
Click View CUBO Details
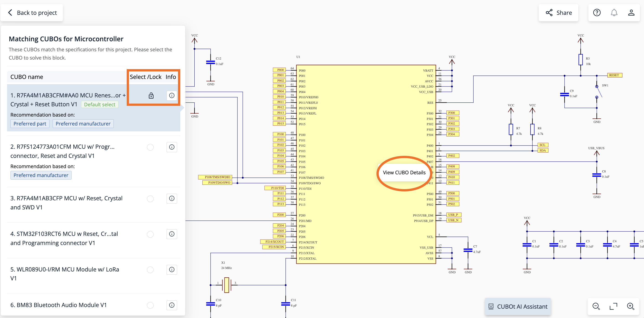coord(404,173)
